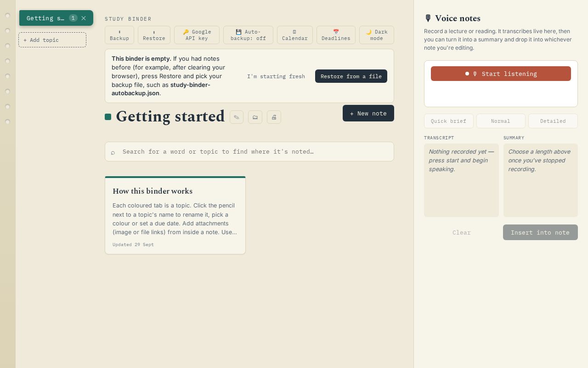This screenshot has width=588, height=368.
Task: Open the Calendar view
Action: (x=295, y=35)
